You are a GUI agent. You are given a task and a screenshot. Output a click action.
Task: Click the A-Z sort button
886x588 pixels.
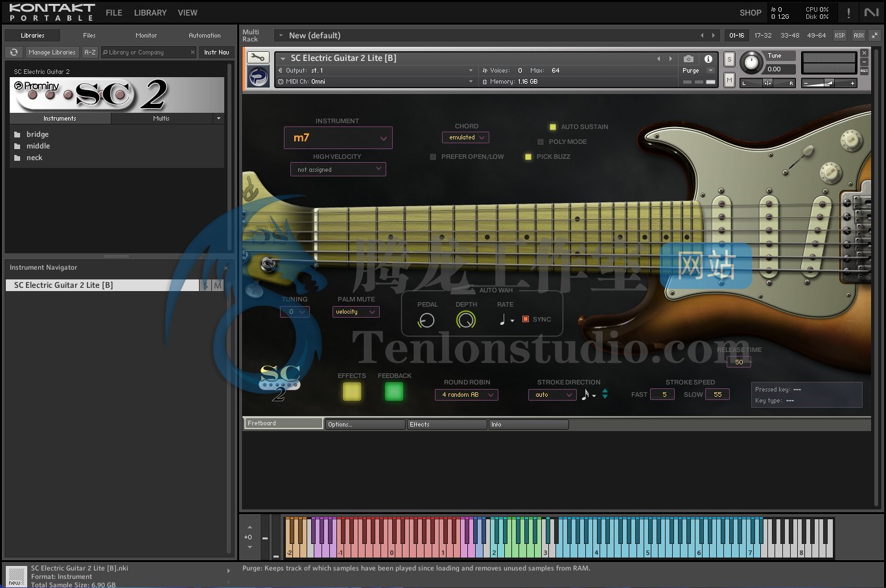click(x=90, y=52)
